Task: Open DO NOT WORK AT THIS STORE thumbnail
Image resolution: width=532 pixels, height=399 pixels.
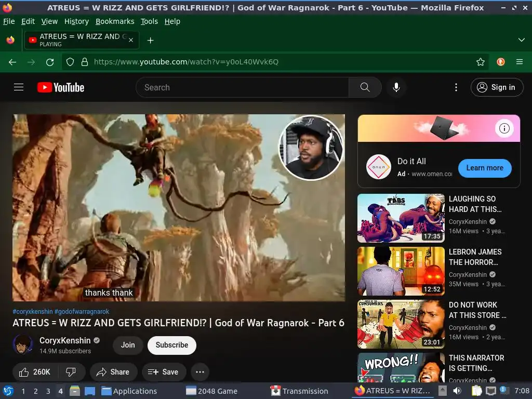Action: [401, 324]
